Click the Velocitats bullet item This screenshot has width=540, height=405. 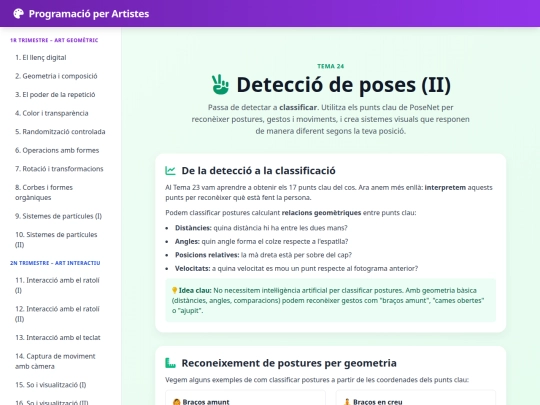click(x=296, y=268)
